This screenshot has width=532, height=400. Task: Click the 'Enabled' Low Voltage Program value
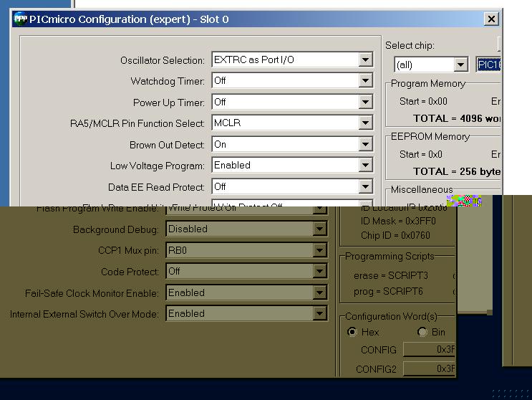tap(232, 166)
